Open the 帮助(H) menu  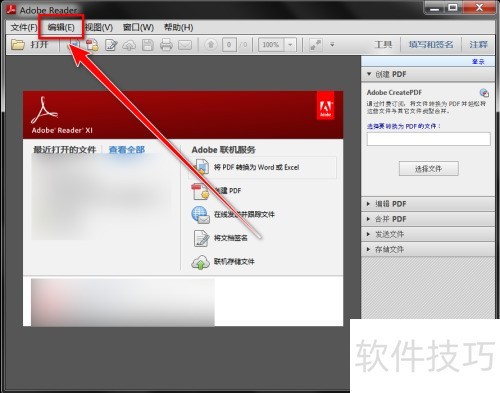[x=178, y=27]
